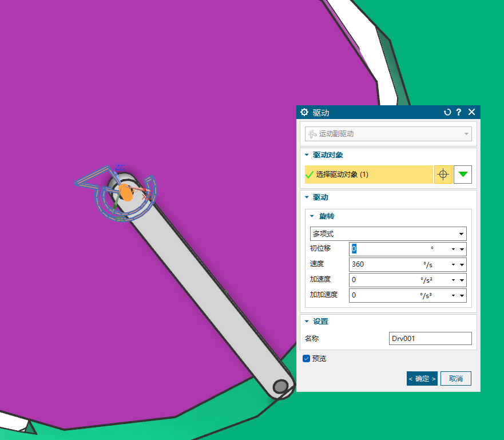The image size is (504, 440).
Task: Click the orange joint marker in viewport
Action: (x=126, y=193)
